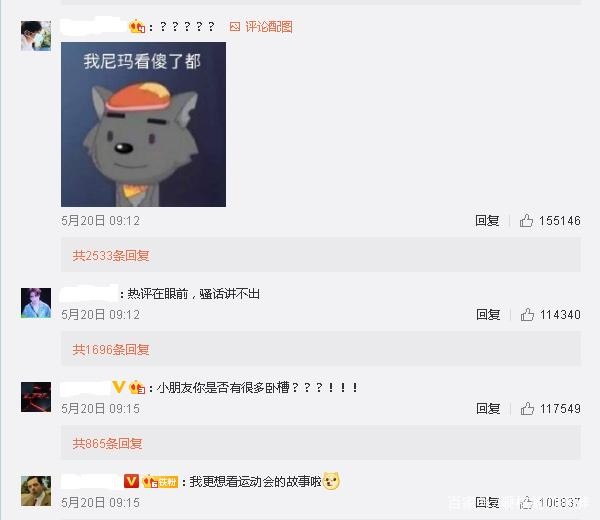Expand 共2533条回复 replies
The height and width of the screenshot is (520, 600).
point(111,255)
